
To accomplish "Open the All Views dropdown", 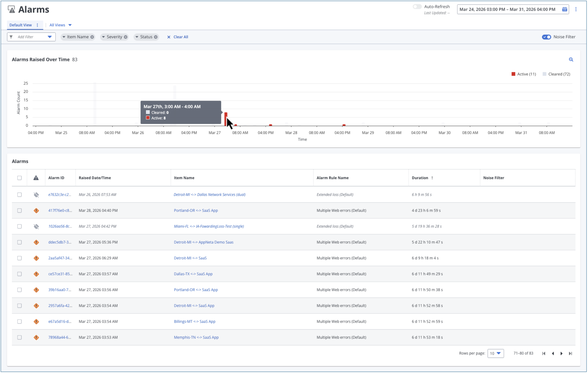I will [60, 25].
